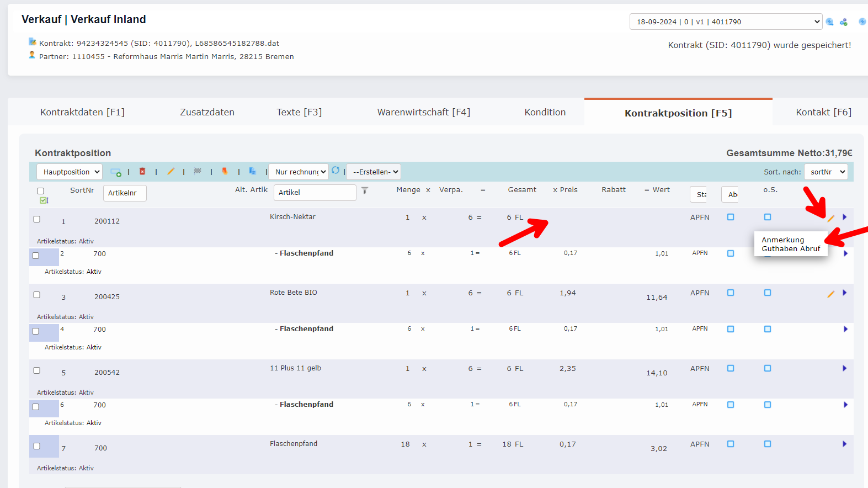The image size is (868, 488).
Task: Open the Hauptposition dropdown
Action: pos(70,172)
